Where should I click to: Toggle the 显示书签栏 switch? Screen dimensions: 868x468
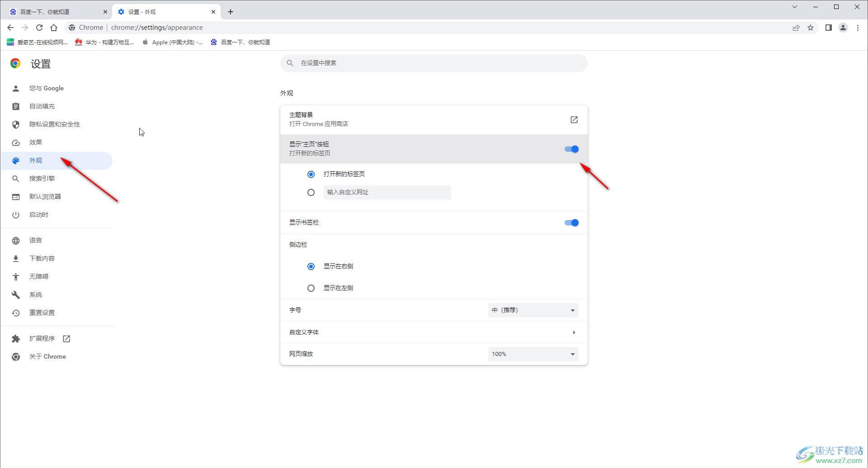[x=571, y=223]
